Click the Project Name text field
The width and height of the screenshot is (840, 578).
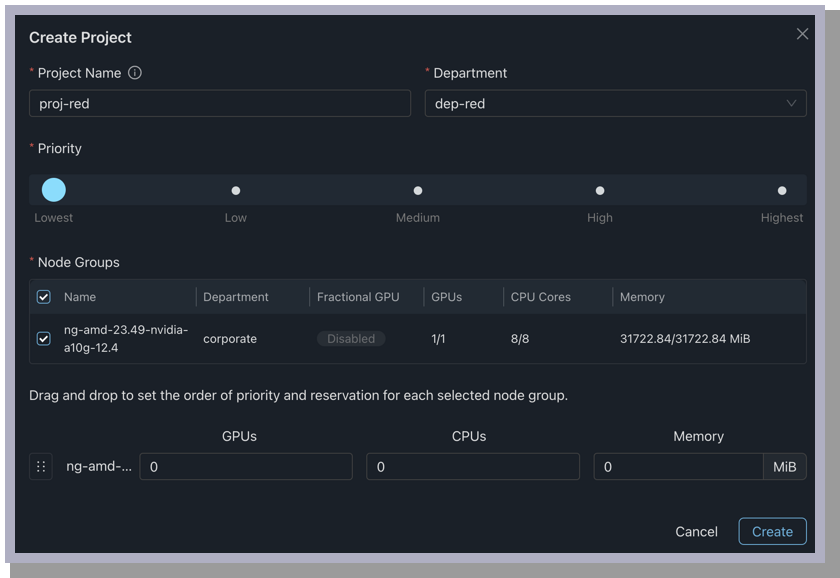click(220, 103)
